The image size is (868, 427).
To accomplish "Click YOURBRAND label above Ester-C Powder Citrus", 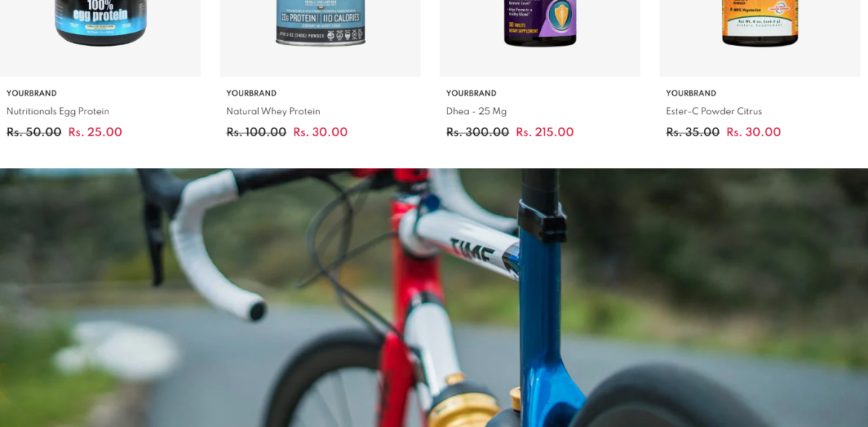I will 691,93.
